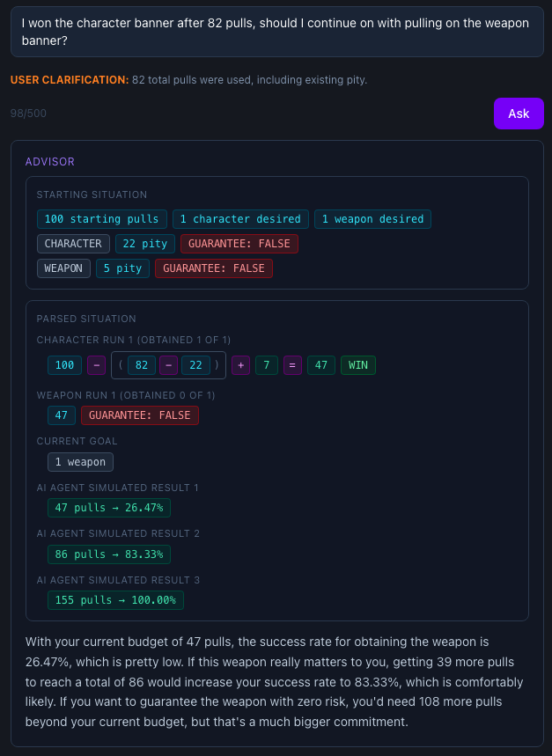This screenshot has height=756, width=552.
Task: Click the '86 pulls → 83.33%' result
Action: 109,554
